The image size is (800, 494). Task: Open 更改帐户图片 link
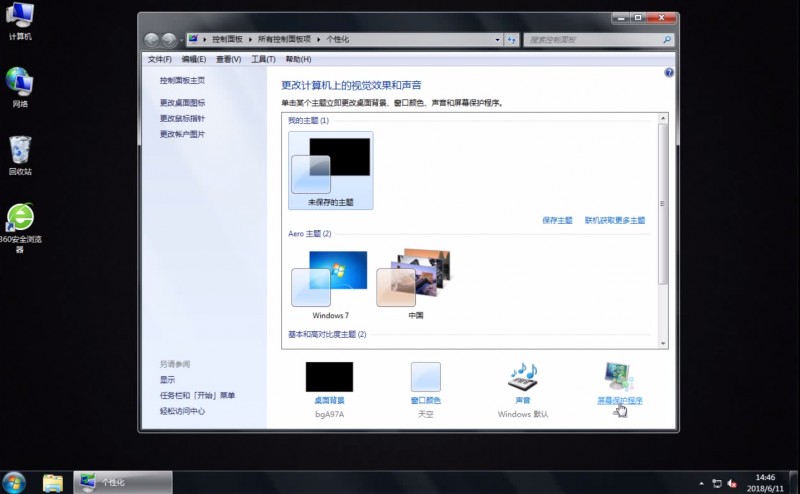(182, 134)
